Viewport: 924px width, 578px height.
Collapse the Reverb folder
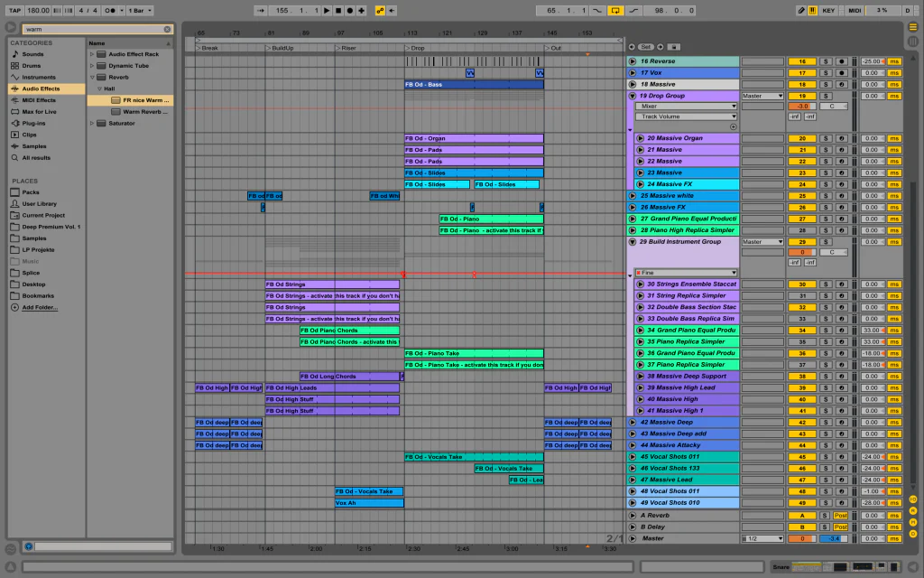click(92, 78)
